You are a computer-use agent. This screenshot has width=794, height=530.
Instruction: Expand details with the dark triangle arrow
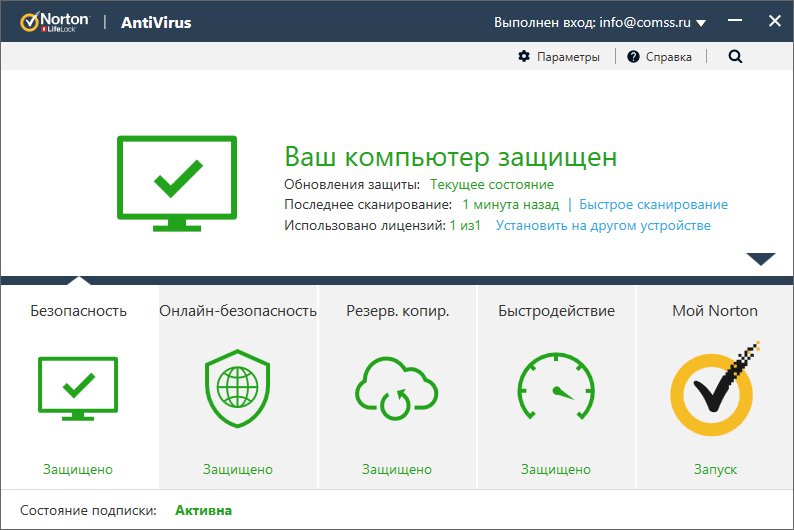tap(761, 259)
